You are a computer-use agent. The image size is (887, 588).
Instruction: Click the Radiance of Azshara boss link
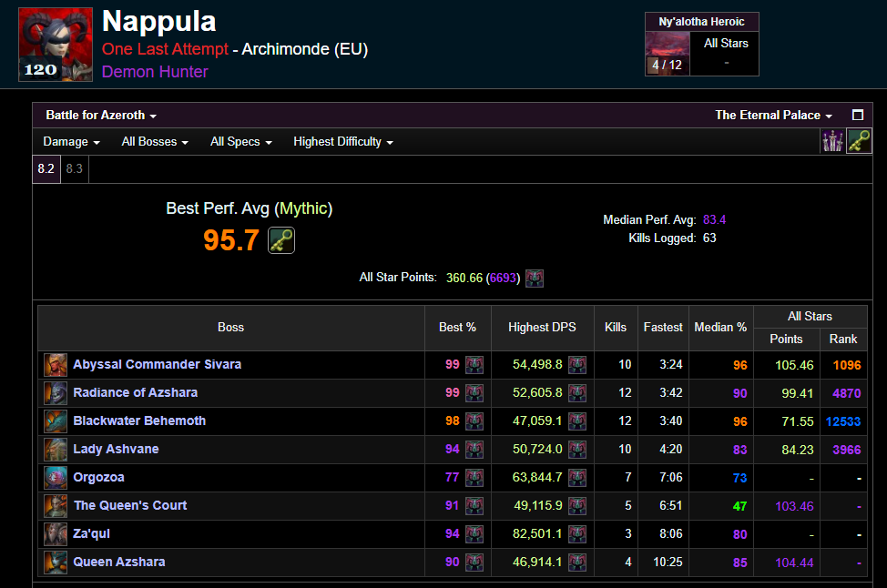[135, 393]
